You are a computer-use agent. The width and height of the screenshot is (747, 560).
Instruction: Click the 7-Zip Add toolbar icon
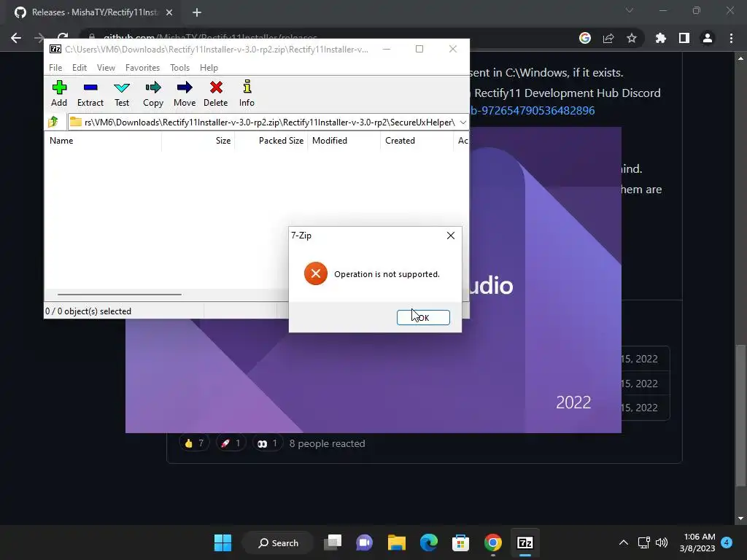click(x=59, y=94)
